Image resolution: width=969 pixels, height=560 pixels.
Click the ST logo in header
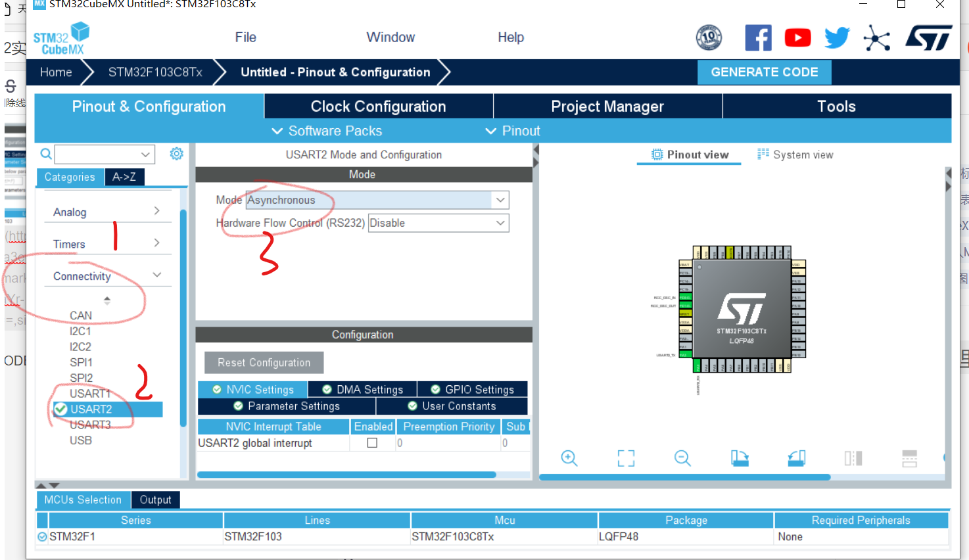[929, 38]
